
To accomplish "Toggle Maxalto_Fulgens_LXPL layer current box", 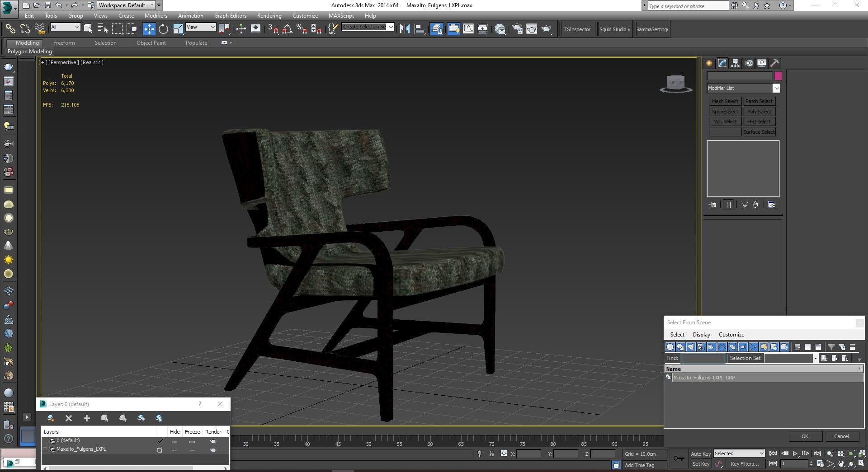I will coord(160,450).
